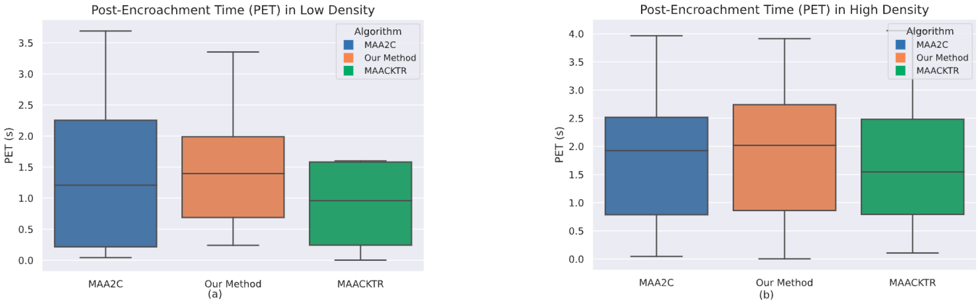This screenshot has width=980, height=303.
Task: Select the orange Our Method box in High Density plot
Action: pyautogui.click(x=784, y=179)
